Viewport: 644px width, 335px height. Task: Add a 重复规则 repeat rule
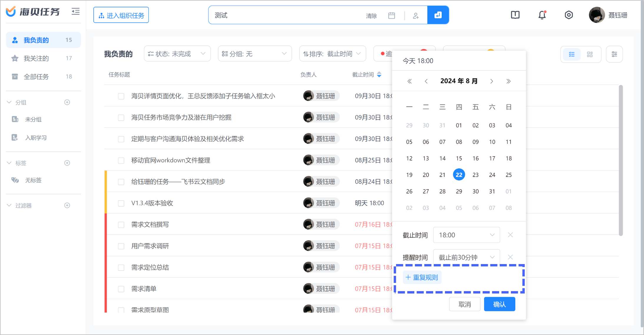point(422,277)
